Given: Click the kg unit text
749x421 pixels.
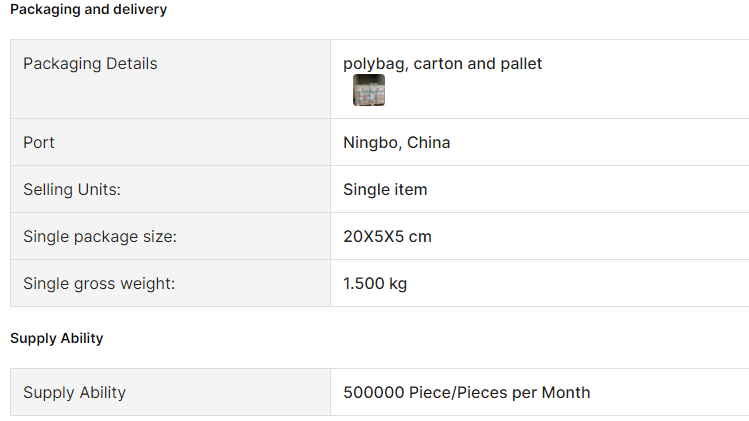Looking at the screenshot, I should (398, 283).
